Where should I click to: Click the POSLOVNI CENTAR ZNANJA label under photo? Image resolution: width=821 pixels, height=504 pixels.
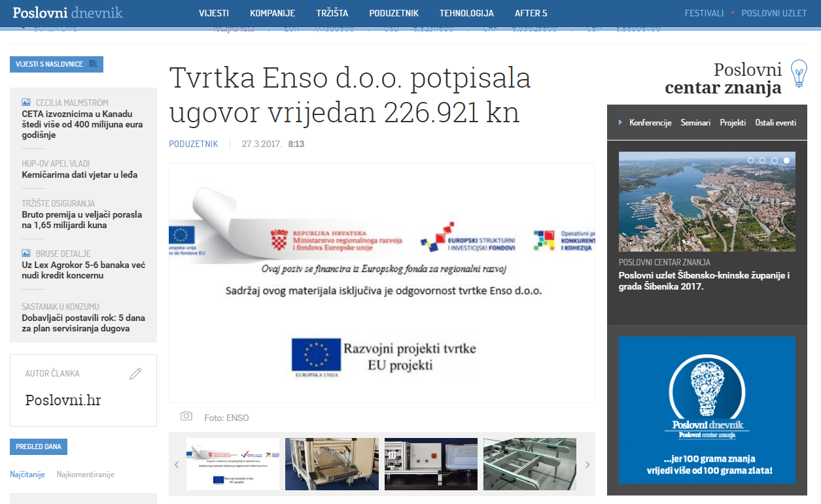pyautogui.click(x=665, y=262)
